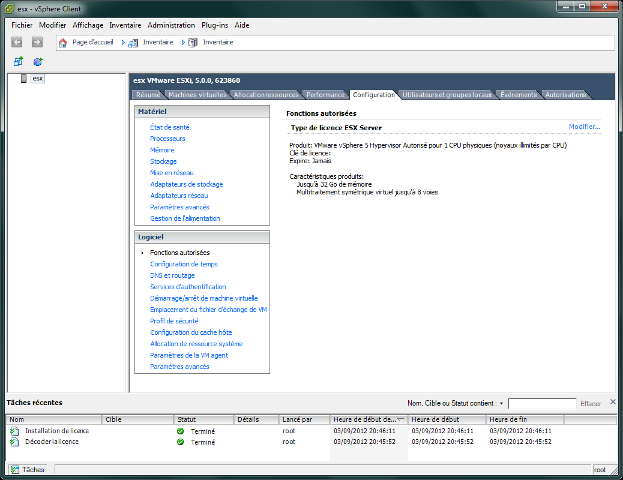Click the Modifier... license link
This screenshot has width=623, height=480.
tap(584, 127)
